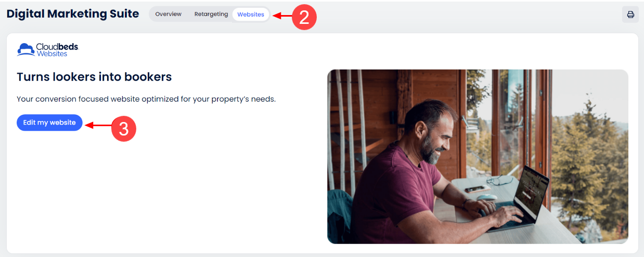Viewport: 644px width, 257px height.
Task: Click the red arrow pointing at Edit my website
Action: tap(98, 125)
